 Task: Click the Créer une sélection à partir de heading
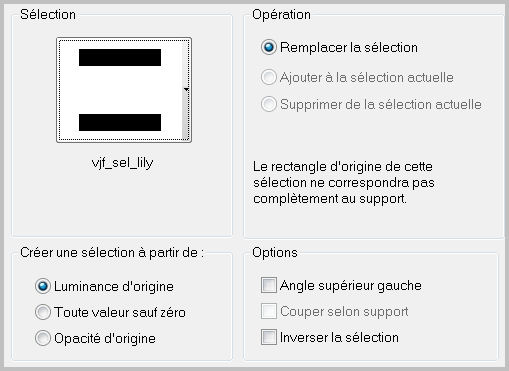[x=112, y=253]
